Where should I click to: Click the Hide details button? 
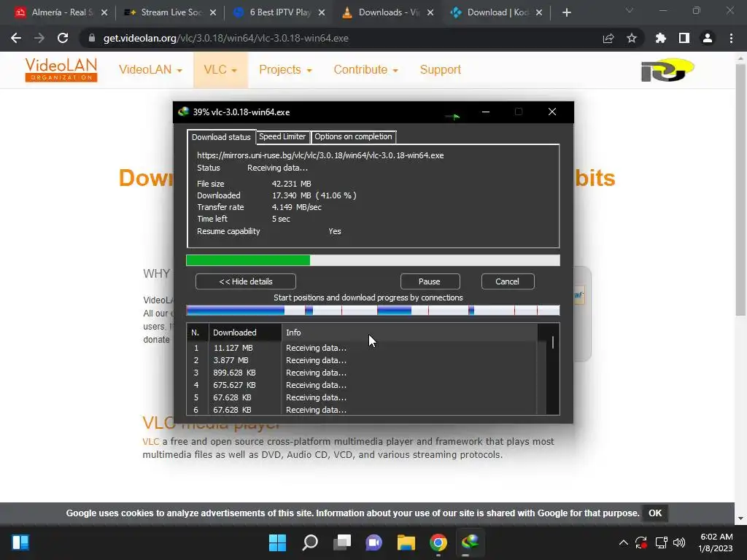[x=245, y=281]
